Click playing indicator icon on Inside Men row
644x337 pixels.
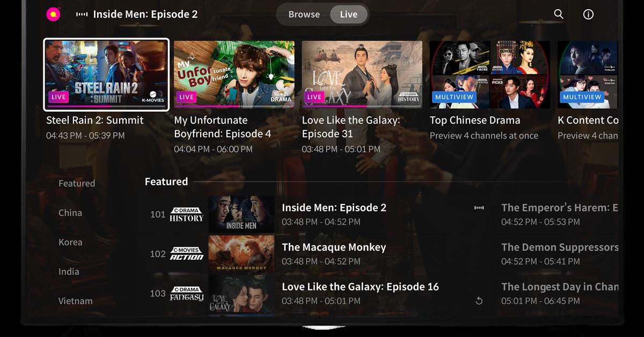(x=479, y=208)
